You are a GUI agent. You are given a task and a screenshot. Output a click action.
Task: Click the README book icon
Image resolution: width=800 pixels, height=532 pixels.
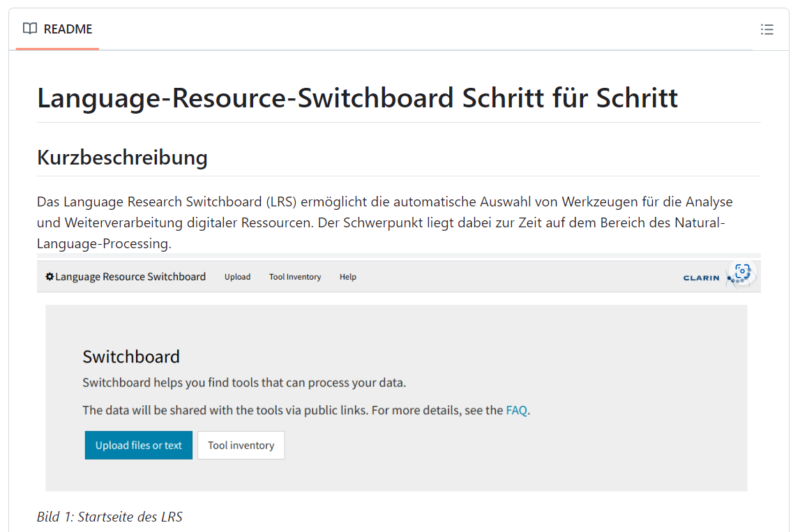tap(29, 29)
